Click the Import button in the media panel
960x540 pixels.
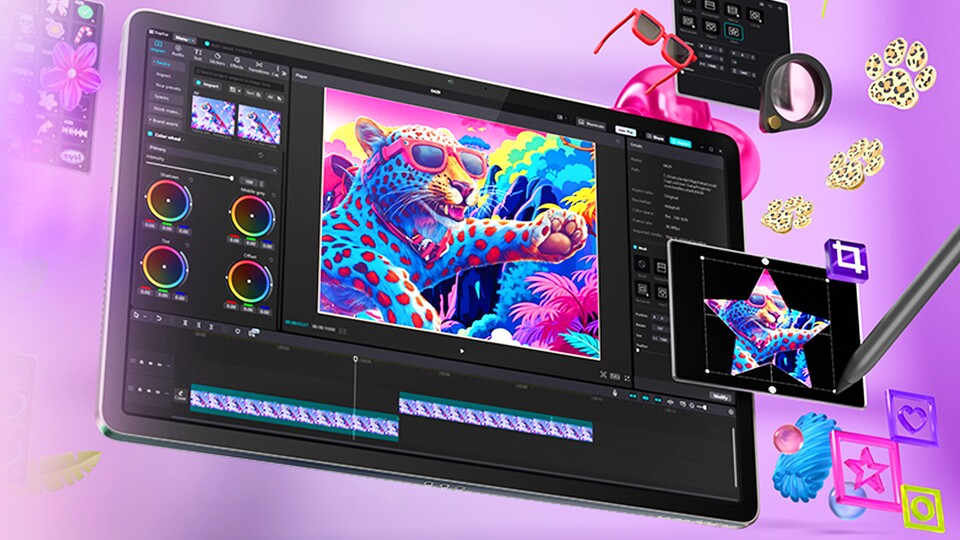[208, 86]
